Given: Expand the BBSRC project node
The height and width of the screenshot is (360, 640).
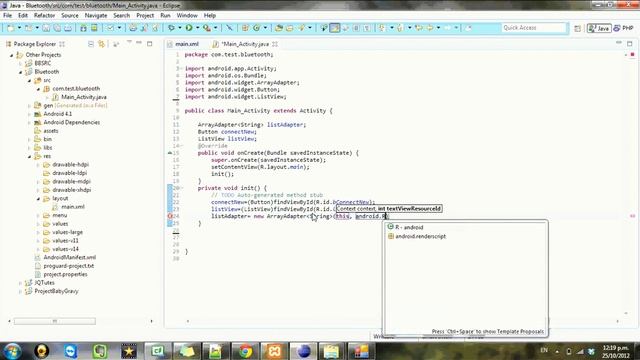Looking at the screenshot, I should (x=20, y=63).
